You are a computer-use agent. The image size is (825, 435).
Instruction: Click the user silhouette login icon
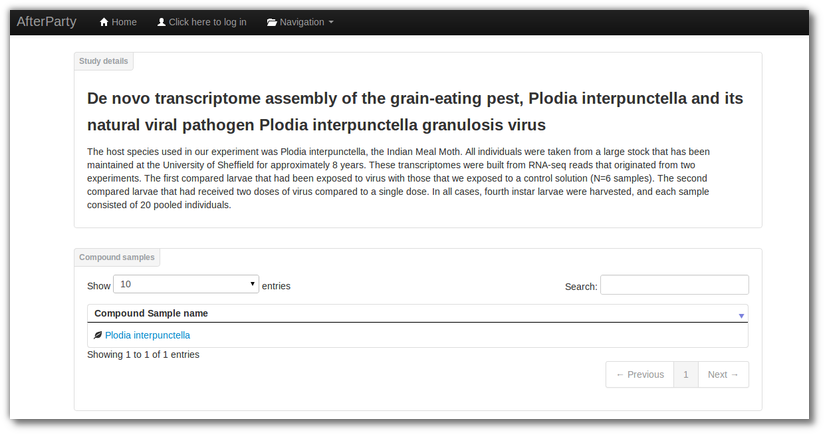162,22
